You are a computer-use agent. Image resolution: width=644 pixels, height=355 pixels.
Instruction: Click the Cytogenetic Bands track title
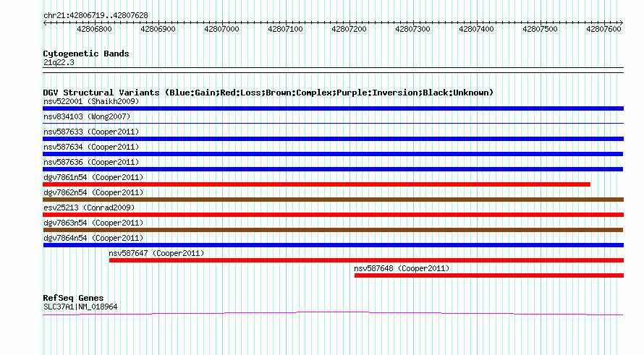(86, 54)
